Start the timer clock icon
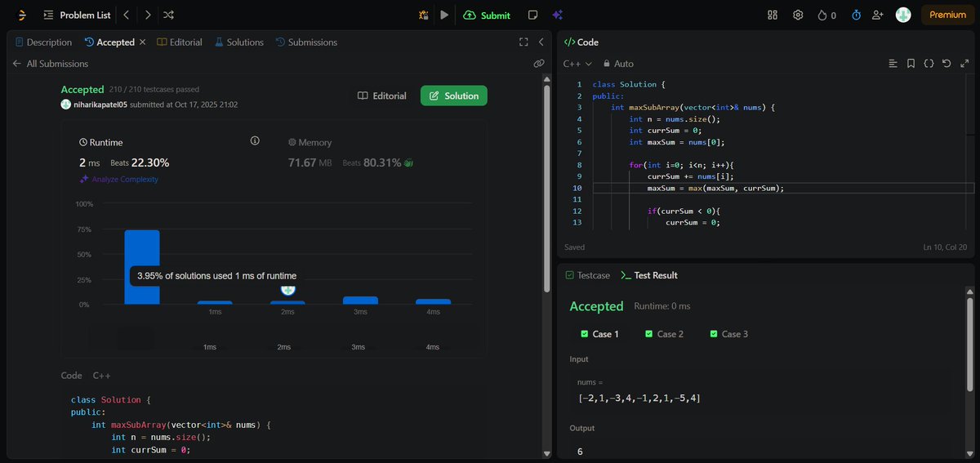 pyautogui.click(x=856, y=15)
